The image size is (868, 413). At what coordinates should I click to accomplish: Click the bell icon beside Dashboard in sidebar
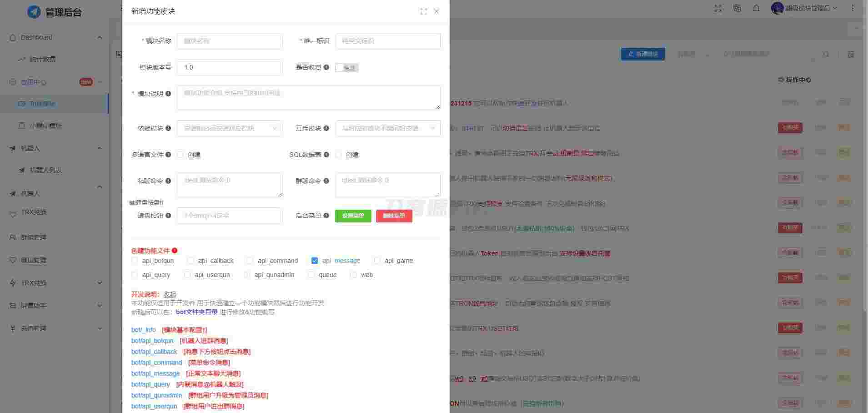[13, 37]
